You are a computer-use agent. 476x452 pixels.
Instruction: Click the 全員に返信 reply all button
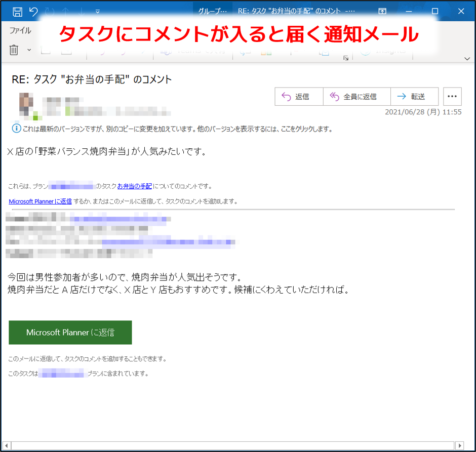click(357, 97)
